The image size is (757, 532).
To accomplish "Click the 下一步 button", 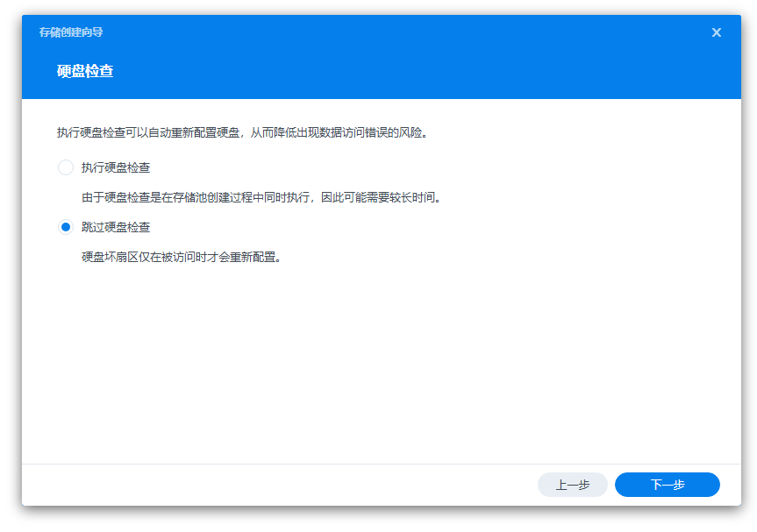I will 667,485.
